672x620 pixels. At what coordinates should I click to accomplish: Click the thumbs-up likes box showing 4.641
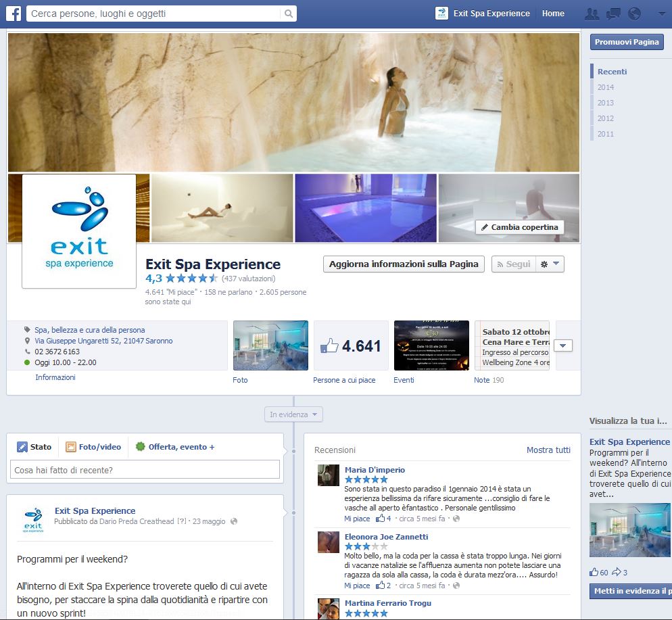[x=351, y=346]
